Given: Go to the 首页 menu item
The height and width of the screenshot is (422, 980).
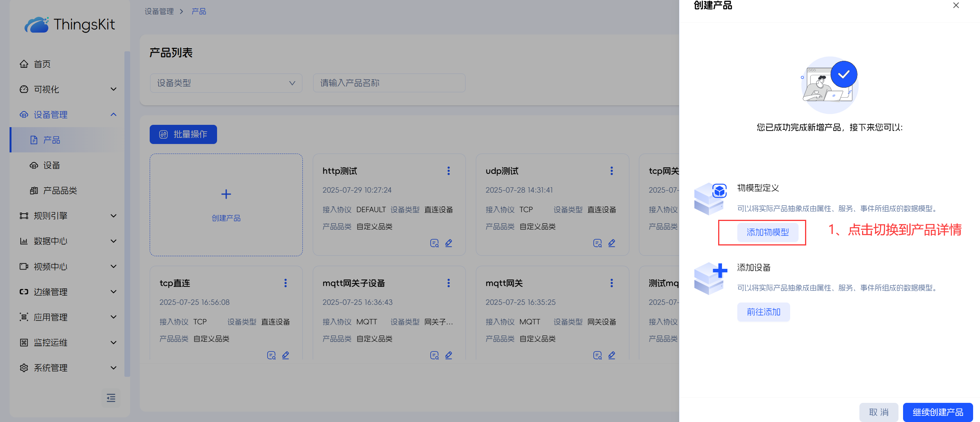Looking at the screenshot, I should [42, 64].
